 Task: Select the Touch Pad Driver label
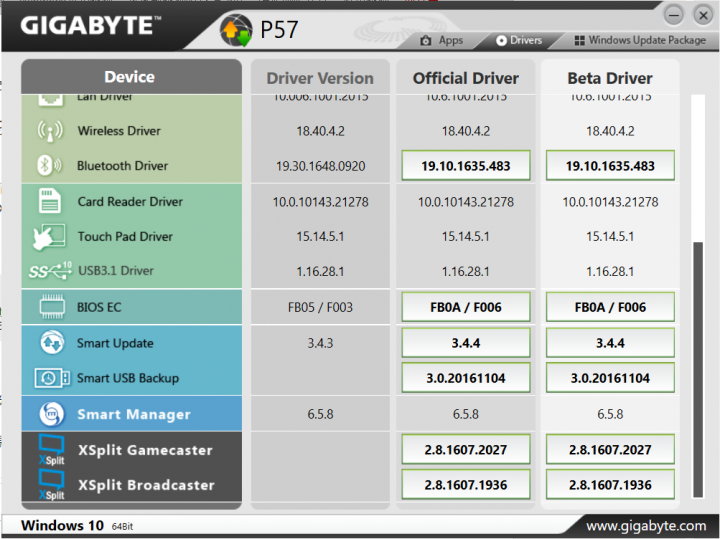(x=125, y=236)
